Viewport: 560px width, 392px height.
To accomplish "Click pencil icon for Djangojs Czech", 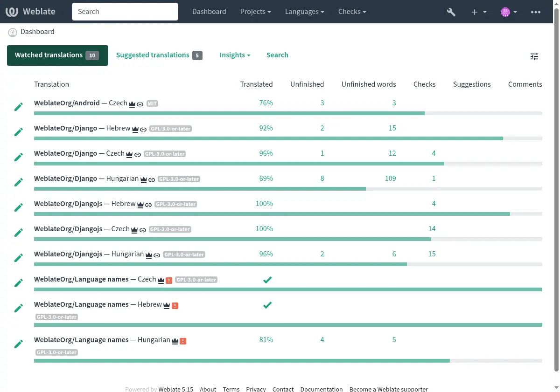I will 19,233.
